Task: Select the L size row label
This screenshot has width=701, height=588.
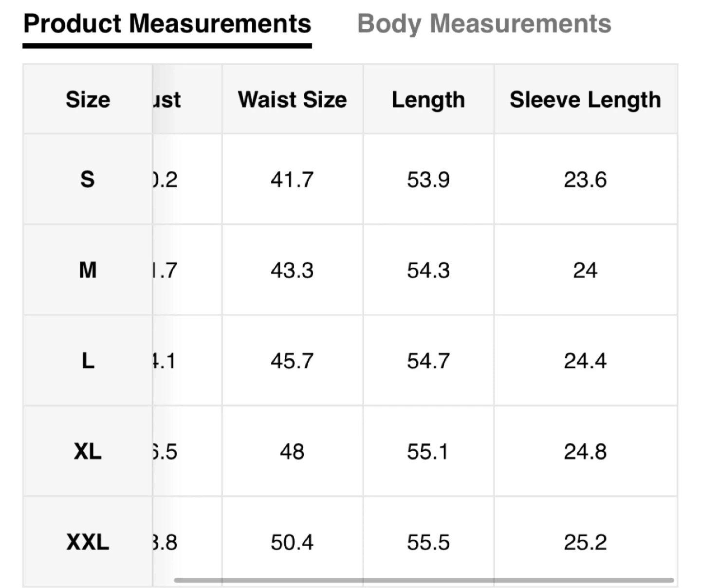Action: (88, 361)
